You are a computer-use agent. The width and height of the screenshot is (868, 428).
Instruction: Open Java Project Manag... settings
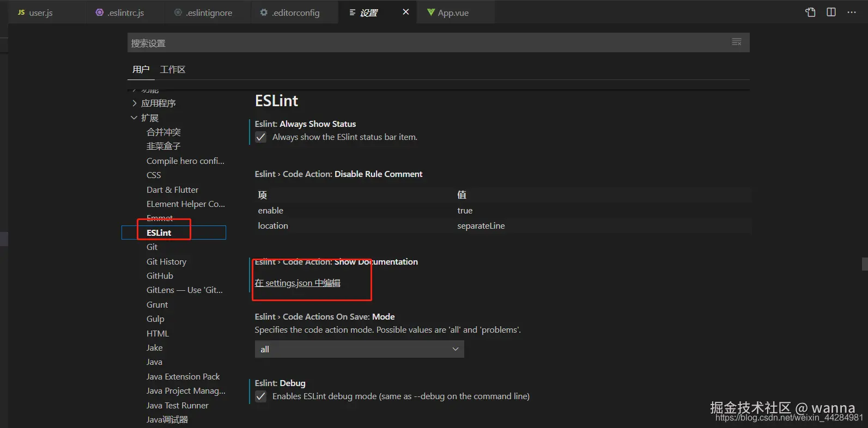[186, 391]
